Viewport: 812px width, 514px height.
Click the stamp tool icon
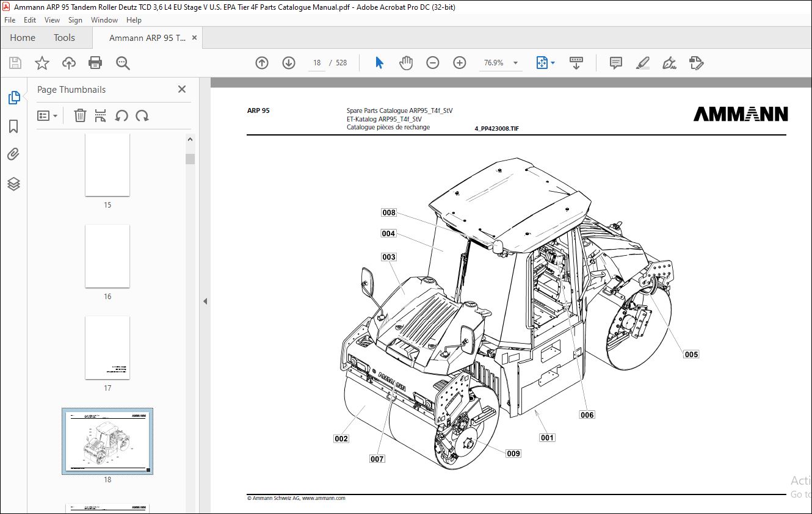tap(696, 63)
